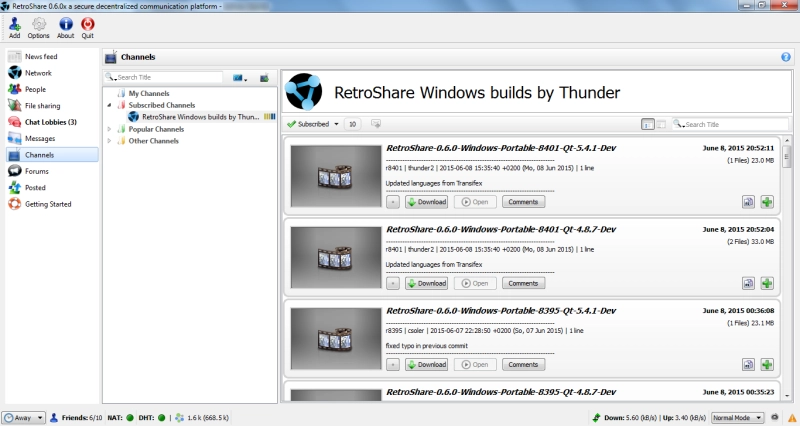
Task: Click the transfer rate arrows icon
Action: (x=596, y=418)
